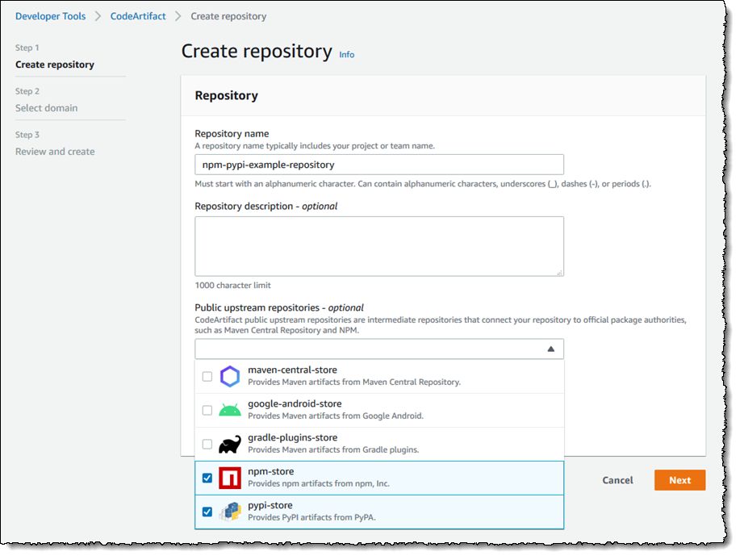
Task: Click the maven-central-store hexagon icon
Action: click(x=230, y=377)
